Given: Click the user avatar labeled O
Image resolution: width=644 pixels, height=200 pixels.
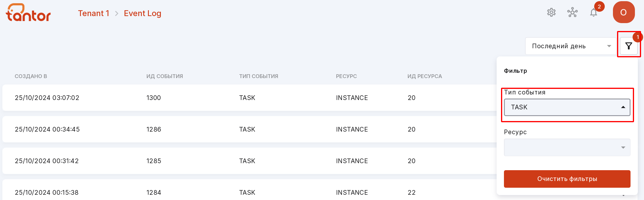Looking at the screenshot, I should tap(624, 12).
